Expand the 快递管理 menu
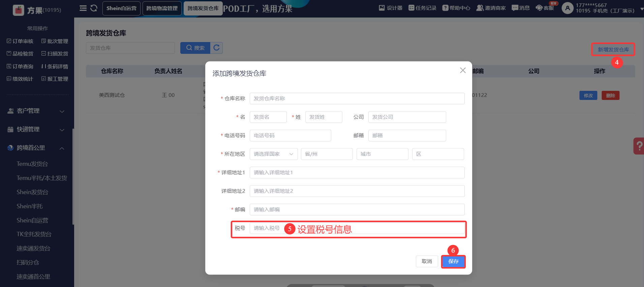This screenshot has height=287, width=644. click(x=36, y=129)
